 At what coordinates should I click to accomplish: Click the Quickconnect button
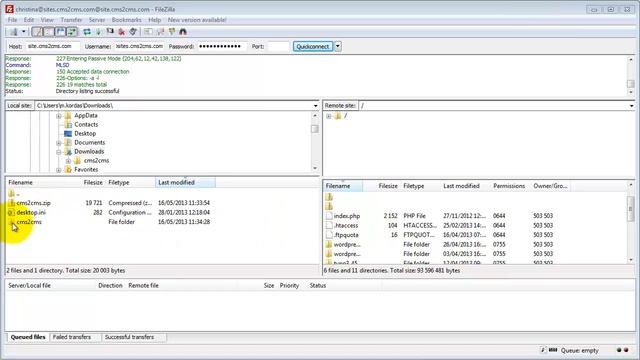point(313,47)
